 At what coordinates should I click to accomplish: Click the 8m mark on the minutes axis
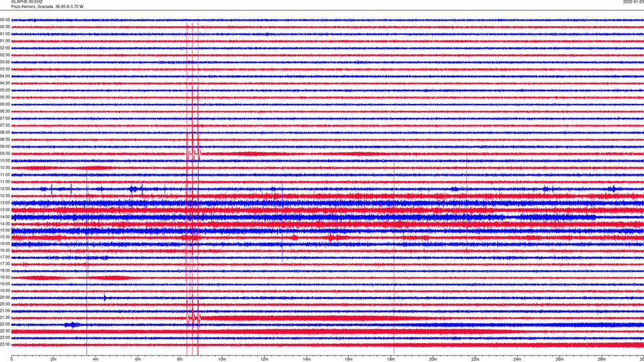[180, 359]
